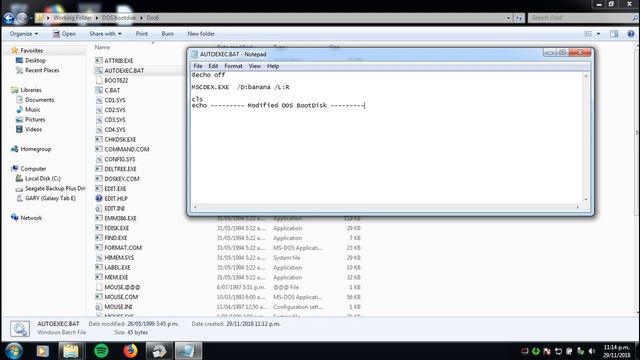Select the CONFIG.SYS file icon
The height and width of the screenshot is (360, 640).
tap(99, 159)
